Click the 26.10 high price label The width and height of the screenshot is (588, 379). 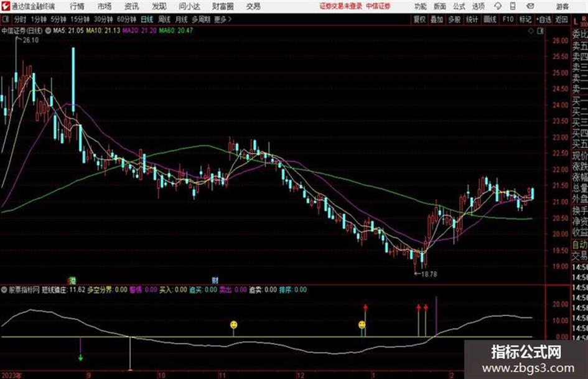pos(30,40)
